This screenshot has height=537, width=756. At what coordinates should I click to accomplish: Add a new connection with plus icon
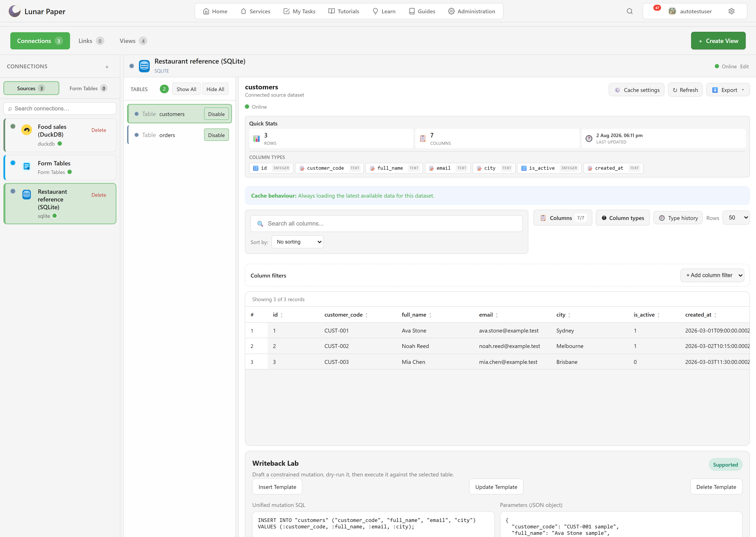coord(107,67)
